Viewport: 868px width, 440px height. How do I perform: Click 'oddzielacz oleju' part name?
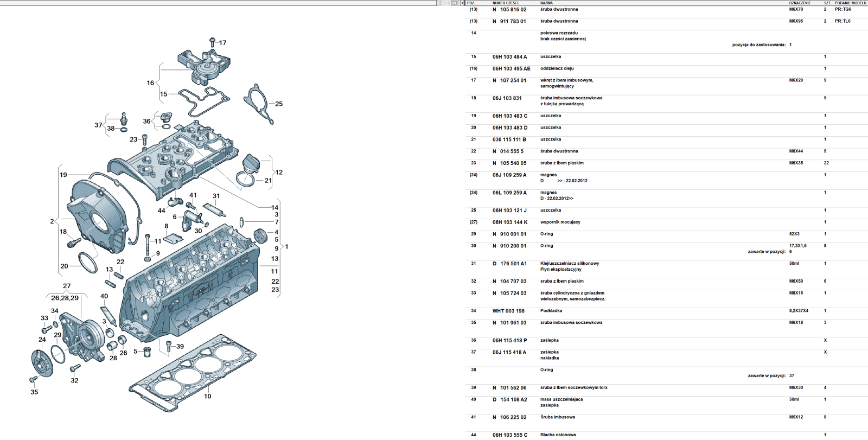(557, 69)
